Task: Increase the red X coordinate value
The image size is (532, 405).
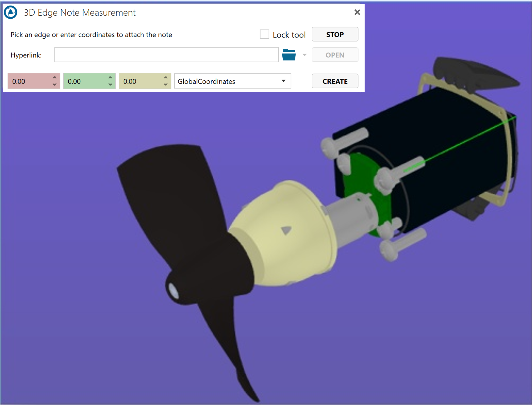Action: [55, 77]
